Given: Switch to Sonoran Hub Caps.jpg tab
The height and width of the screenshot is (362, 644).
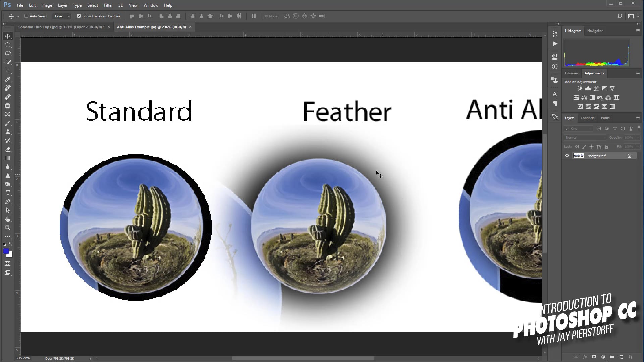Looking at the screenshot, I should tap(61, 27).
